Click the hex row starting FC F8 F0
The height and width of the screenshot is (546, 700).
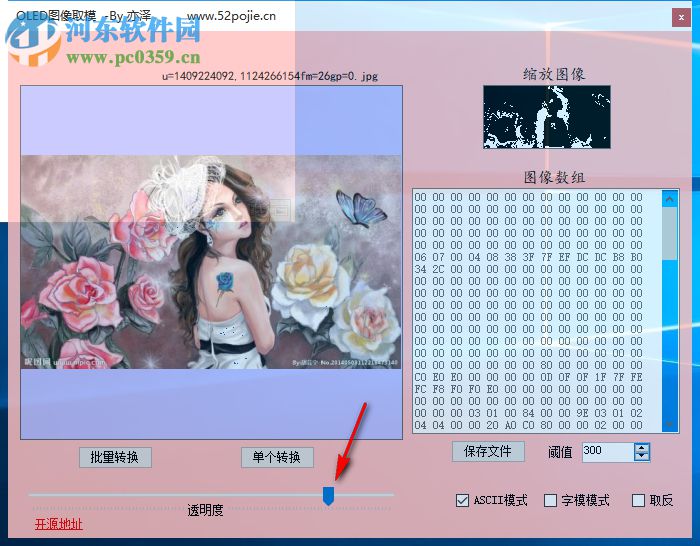[x=528, y=389]
